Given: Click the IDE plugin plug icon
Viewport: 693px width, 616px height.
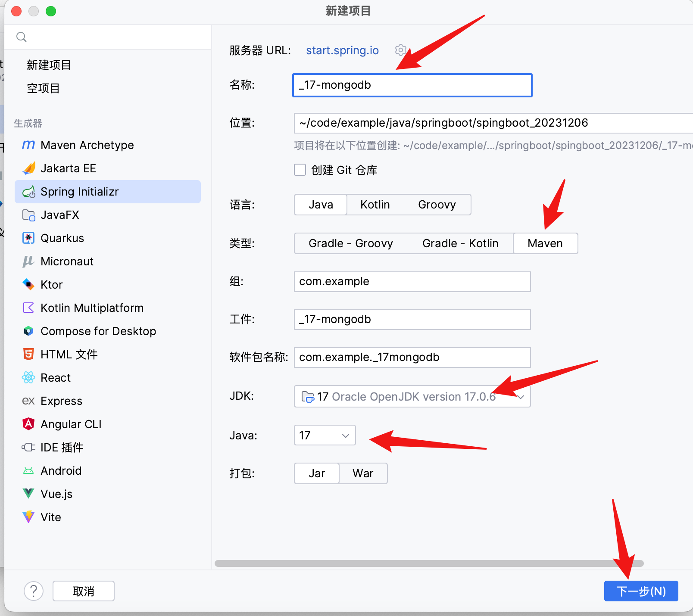Looking at the screenshot, I should tap(28, 448).
